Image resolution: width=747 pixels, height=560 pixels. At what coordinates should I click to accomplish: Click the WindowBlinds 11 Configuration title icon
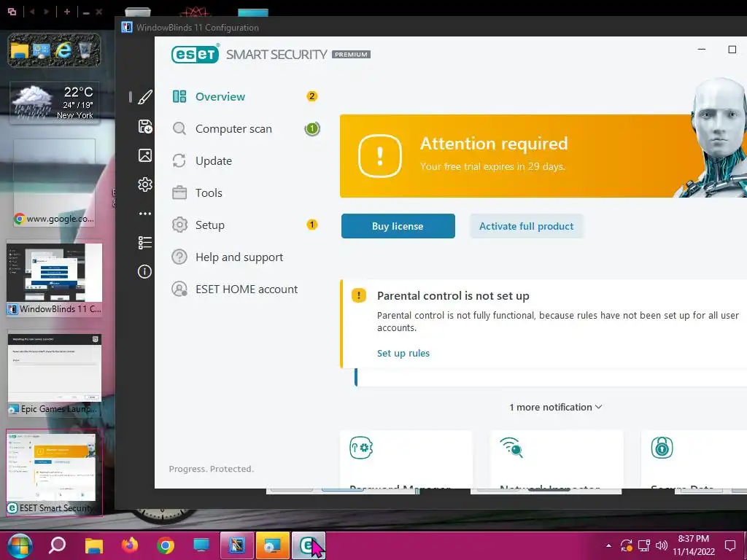coord(127,27)
